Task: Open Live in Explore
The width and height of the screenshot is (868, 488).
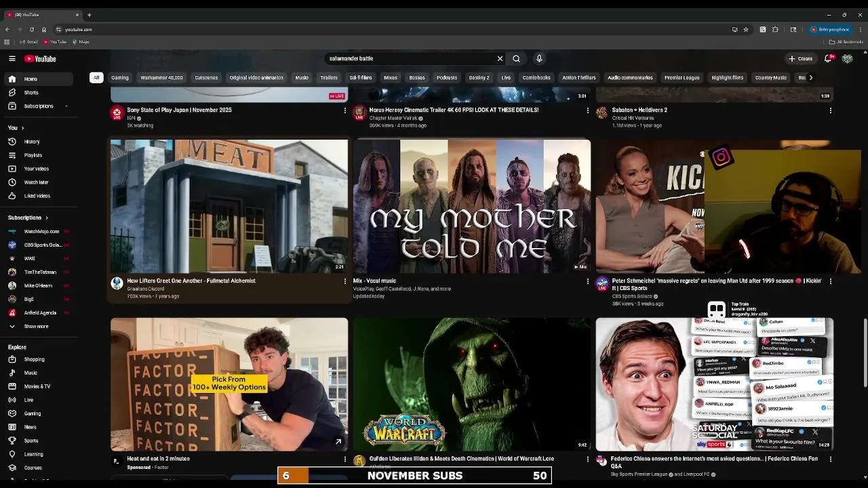Action: (37, 400)
